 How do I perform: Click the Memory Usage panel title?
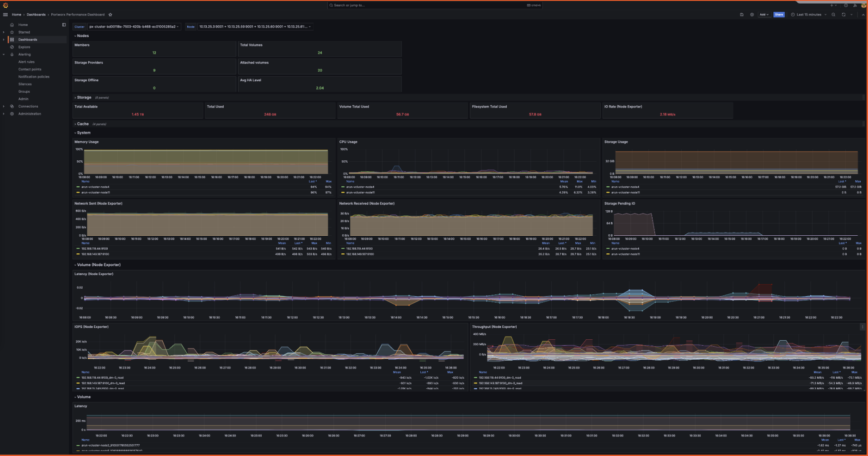pos(86,142)
